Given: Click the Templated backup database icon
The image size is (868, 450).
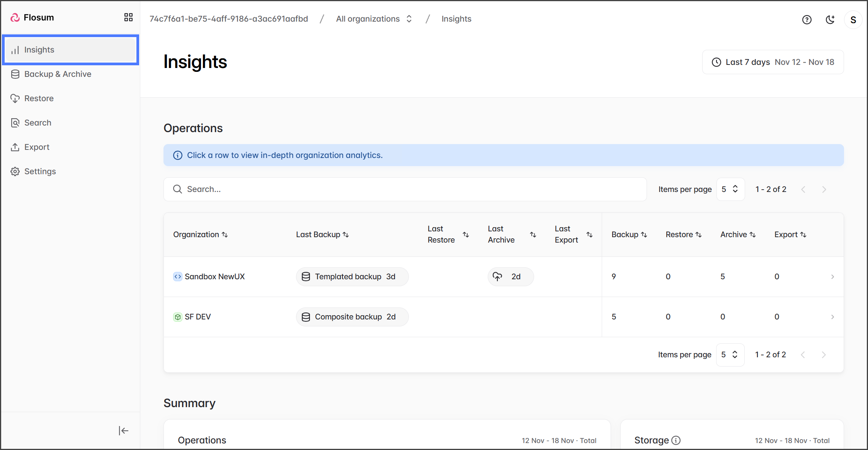Looking at the screenshot, I should click(x=306, y=277).
